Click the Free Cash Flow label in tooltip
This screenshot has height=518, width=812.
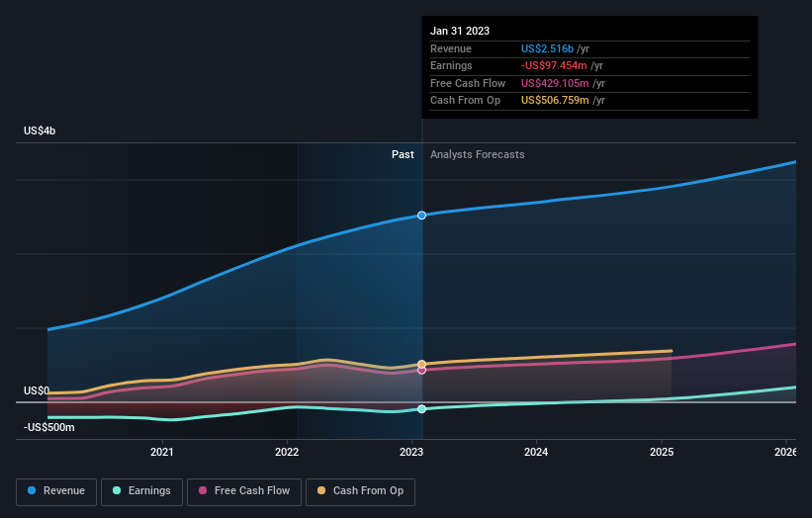468,83
